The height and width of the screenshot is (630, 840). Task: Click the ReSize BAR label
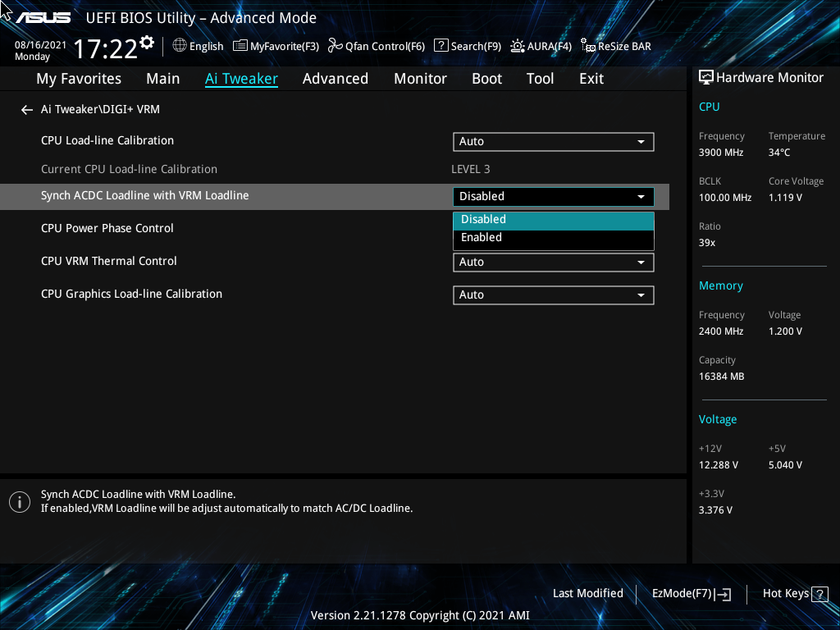tap(624, 47)
